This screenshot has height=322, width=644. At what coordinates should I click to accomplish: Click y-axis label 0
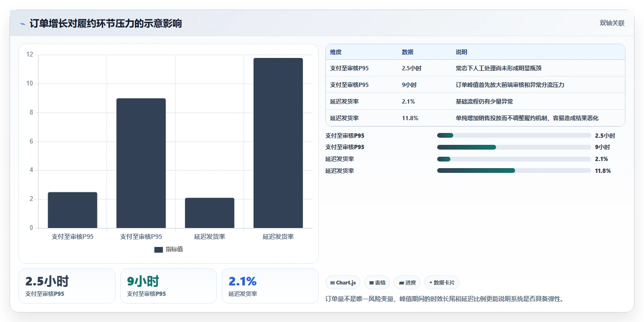31,228
